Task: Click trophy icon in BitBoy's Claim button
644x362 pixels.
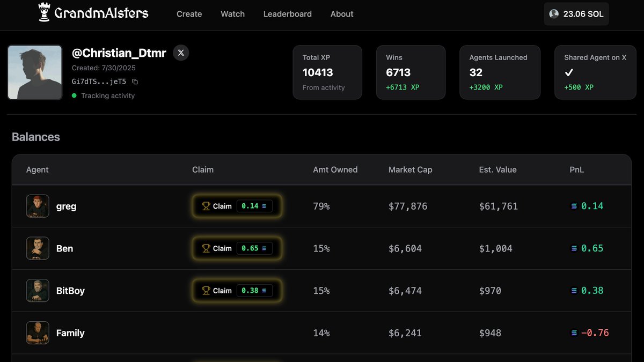Action: coord(206,291)
